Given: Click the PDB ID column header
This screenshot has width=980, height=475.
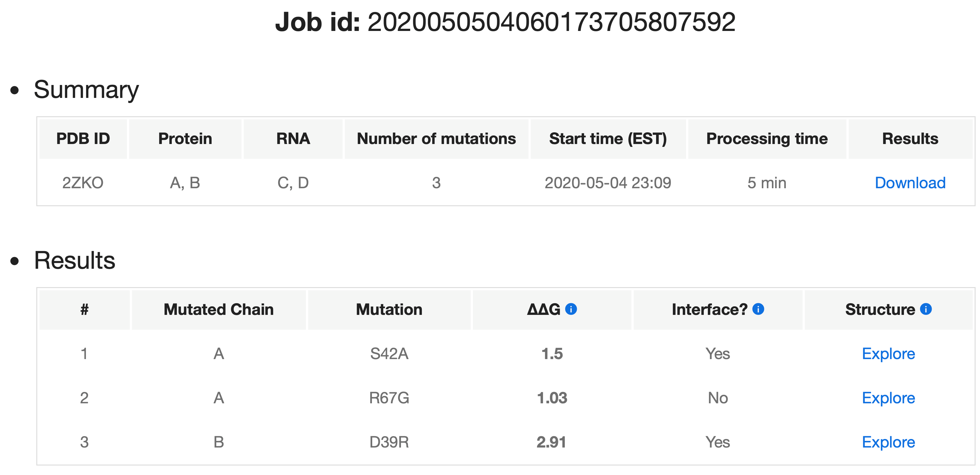Looking at the screenshot, I should click(x=83, y=139).
